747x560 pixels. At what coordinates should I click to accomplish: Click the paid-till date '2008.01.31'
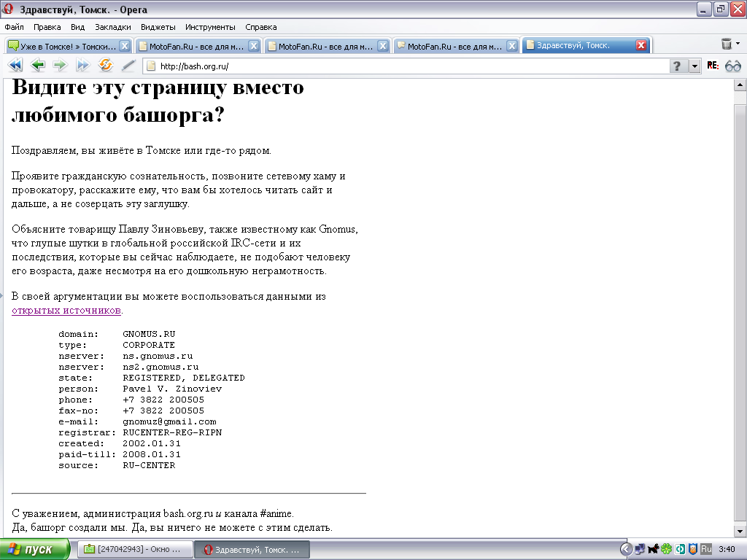pos(152,455)
